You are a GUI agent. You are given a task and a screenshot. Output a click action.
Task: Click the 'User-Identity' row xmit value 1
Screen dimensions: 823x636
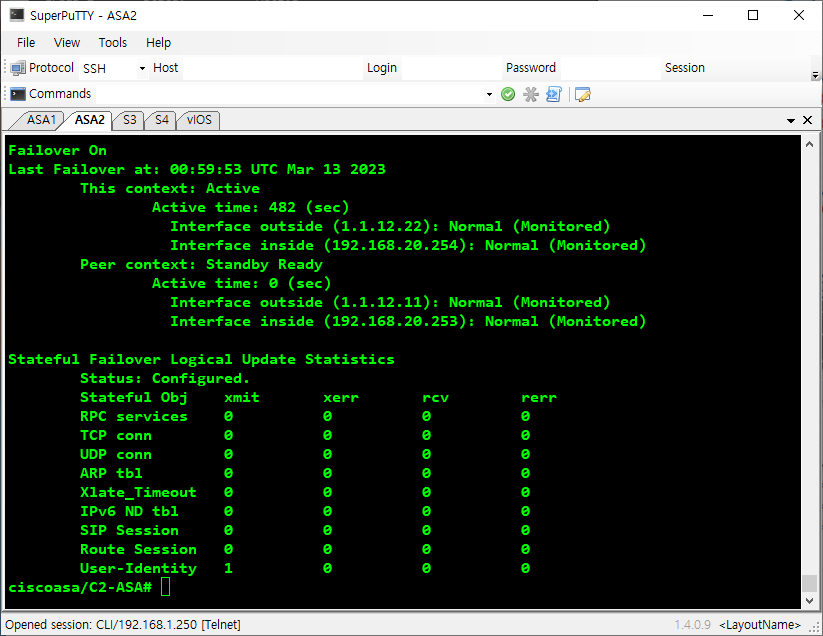(228, 568)
